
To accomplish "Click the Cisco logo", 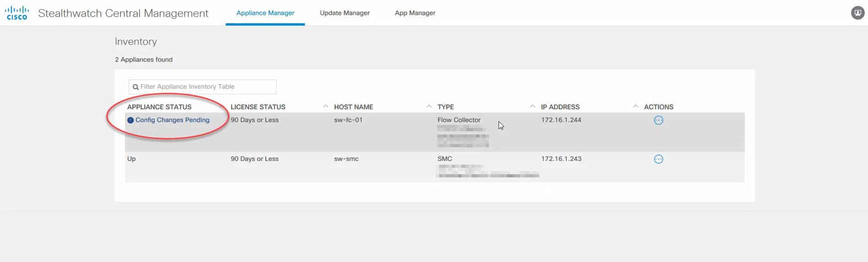I will pos(17,13).
